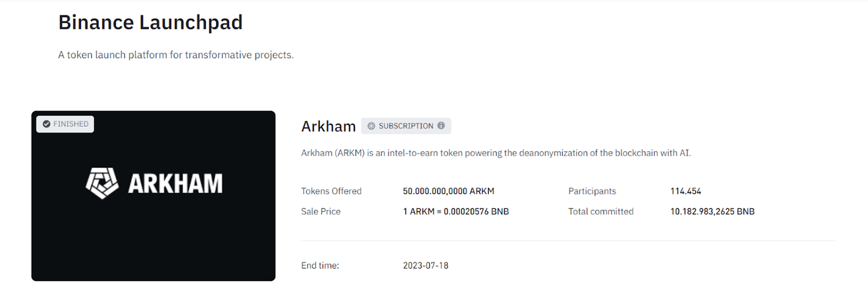This screenshot has width=868, height=301.
Task: Click the FINISHED status label text
Action: (71, 124)
